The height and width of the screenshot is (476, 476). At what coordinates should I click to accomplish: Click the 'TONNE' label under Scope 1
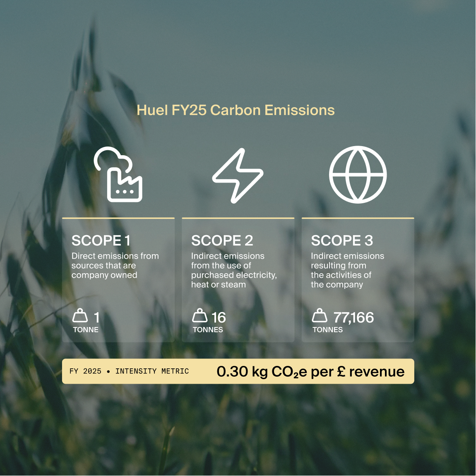[x=86, y=329]
